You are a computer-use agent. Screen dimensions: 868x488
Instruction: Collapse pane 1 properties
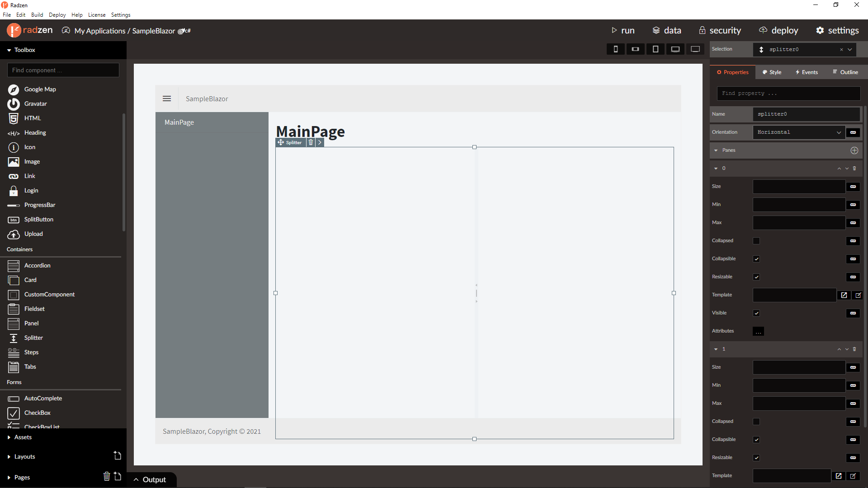pos(716,349)
